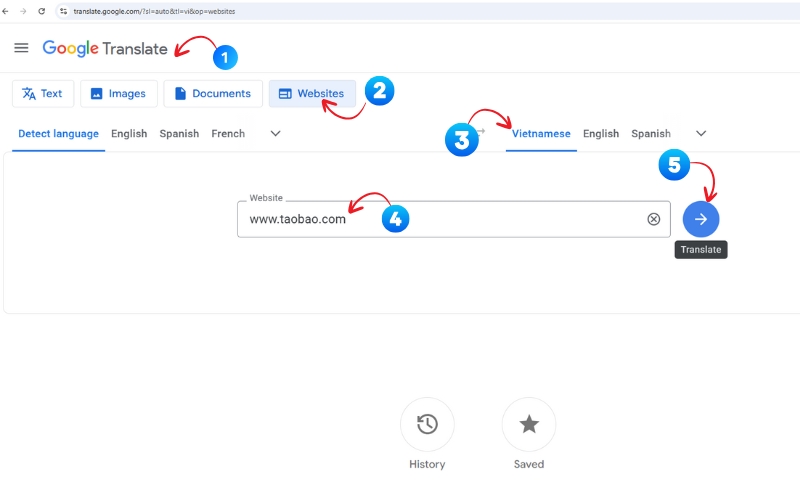The height and width of the screenshot is (500, 800).
Task: Click the blue Translate arrow button
Action: tap(701, 219)
